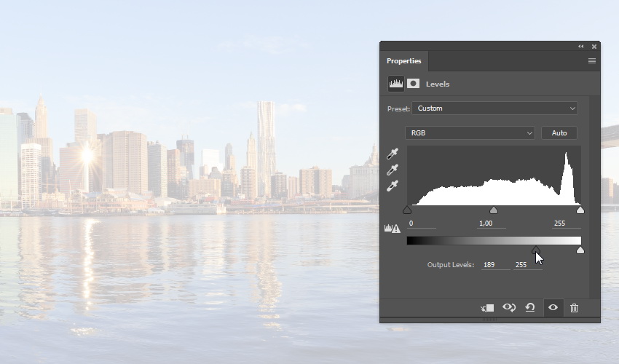The width and height of the screenshot is (619, 364).
Task: Toggle adjustment layer visibility eye
Action: point(553,307)
